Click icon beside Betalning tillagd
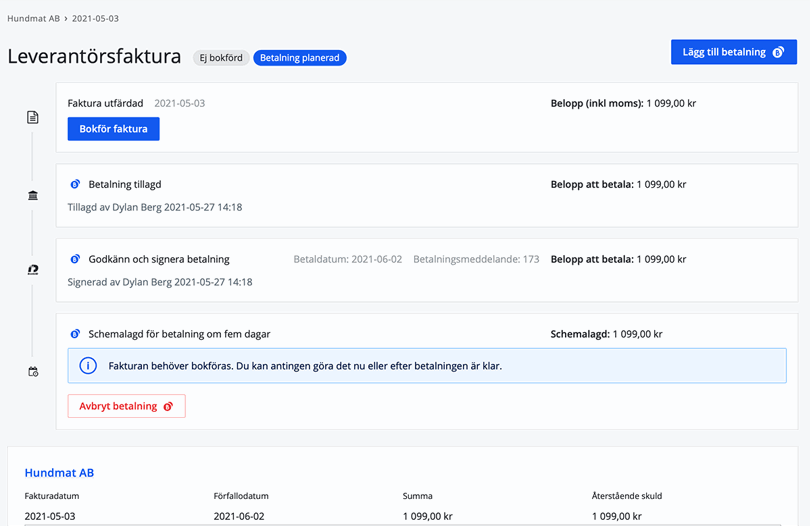This screenshot has width=810, height=526. pos(75,185)
